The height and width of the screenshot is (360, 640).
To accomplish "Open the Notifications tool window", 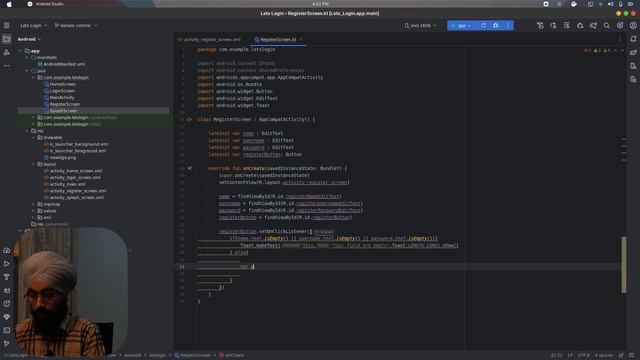I will pyautogui.click(x=633, y=39).
